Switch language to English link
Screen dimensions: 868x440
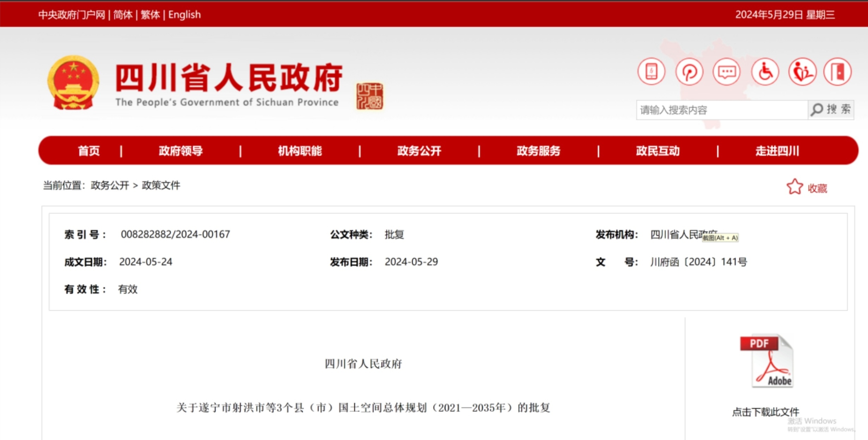click(184, 15)
